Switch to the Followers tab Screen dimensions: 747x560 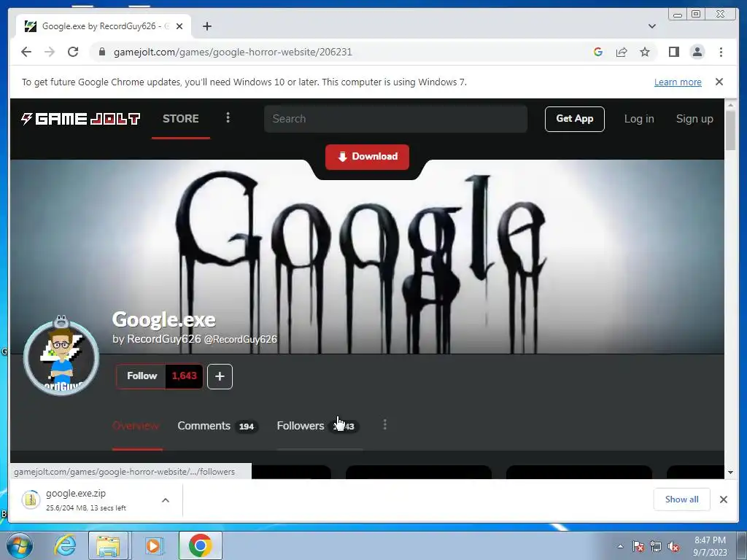(x=318, y=426)
